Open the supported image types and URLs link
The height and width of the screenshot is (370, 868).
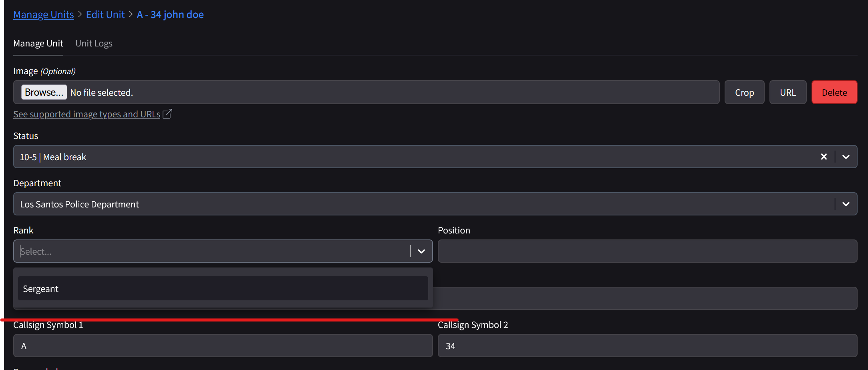[87, 114]
